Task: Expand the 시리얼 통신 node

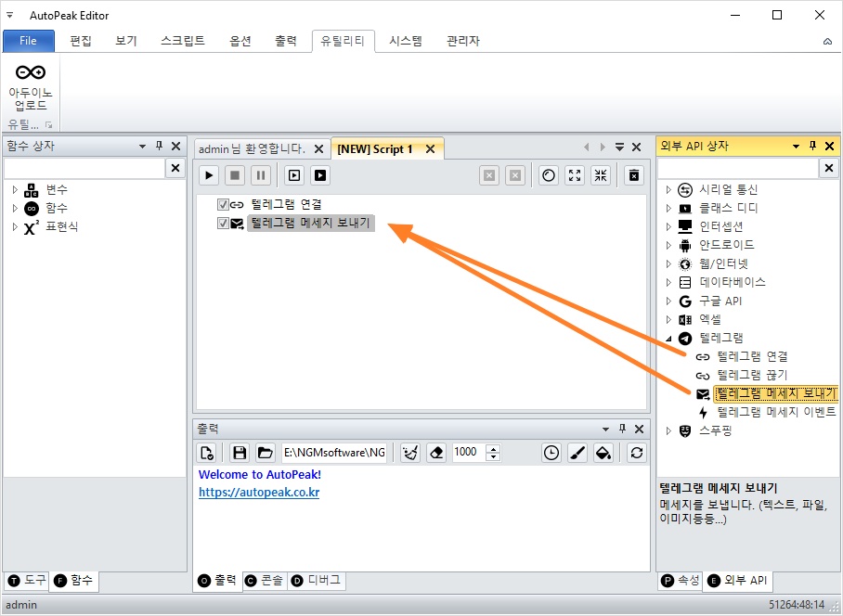Action: coord(668,189)
